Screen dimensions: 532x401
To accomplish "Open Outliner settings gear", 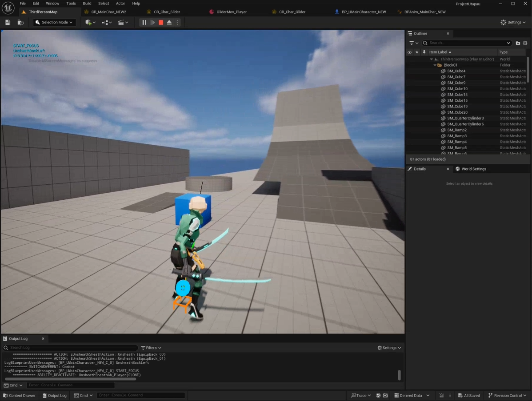I will click(x=525, y=43).
